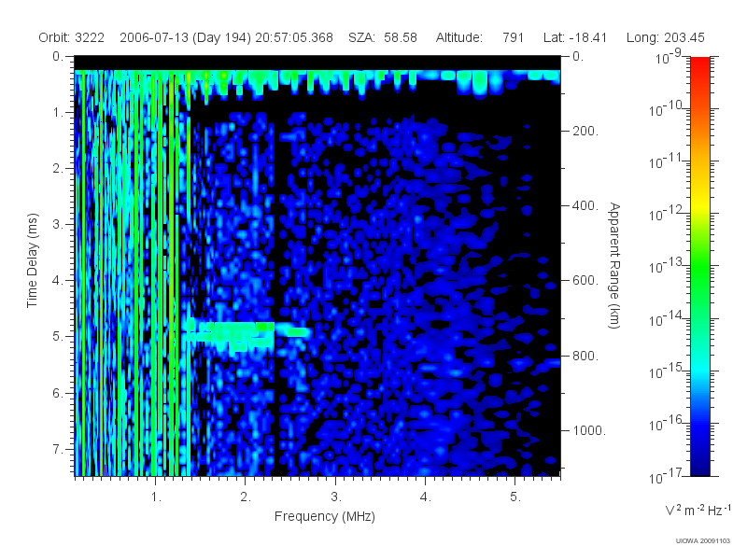747x560 pixels.
Task: Click the Lat: -18.41 text
Action: (x=575, y=37)
